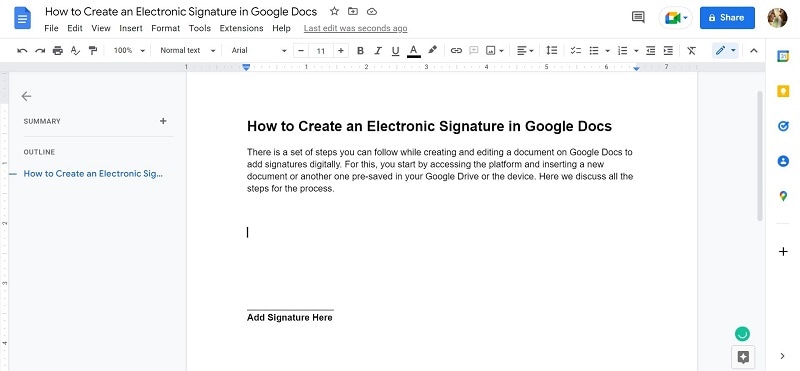Print the document via printer icon
Viewport: 800px width, 371px height.
[58, 51]
